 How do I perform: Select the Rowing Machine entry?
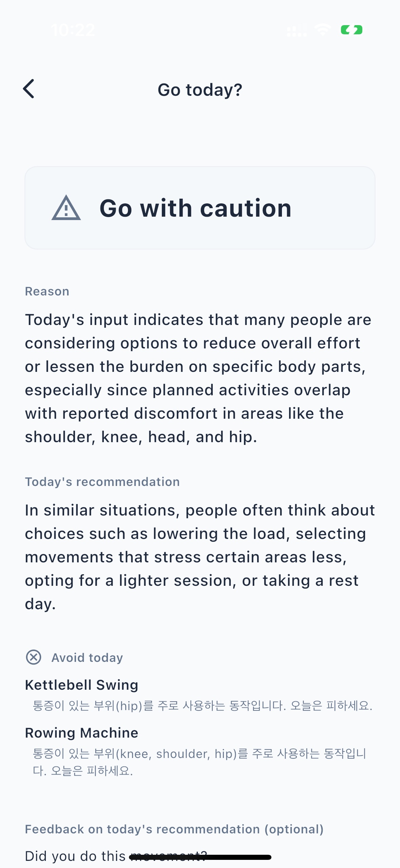click(82, 733)
